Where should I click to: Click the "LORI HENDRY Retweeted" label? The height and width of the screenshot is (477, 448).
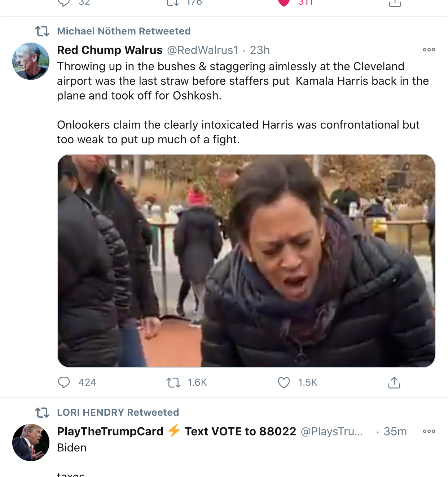tap(118, 412)
